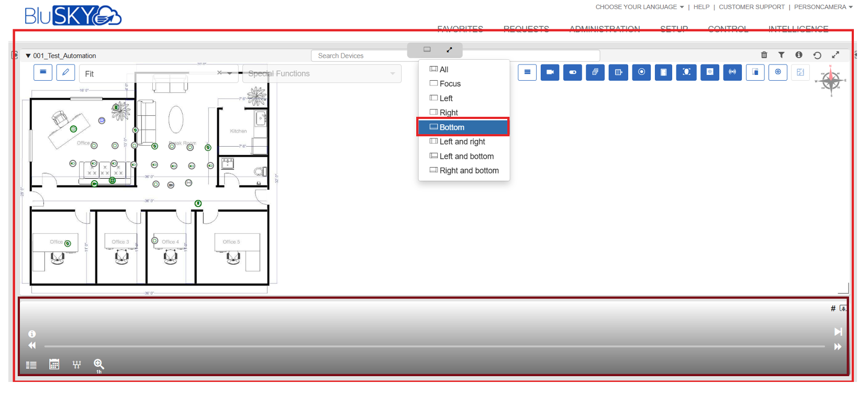Click the timeline zoom 1h magnifier
This screenshot has height=394, width=868.
point(98,365)
